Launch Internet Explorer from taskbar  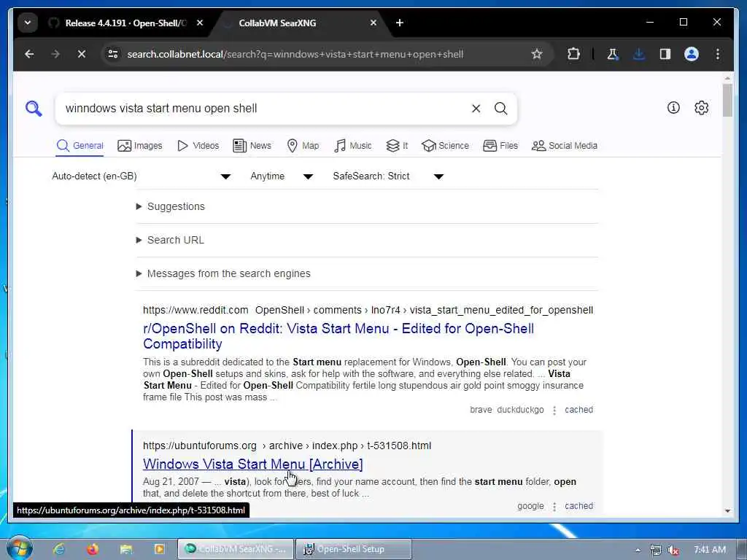pyautogui.click(x=59, y=549)
